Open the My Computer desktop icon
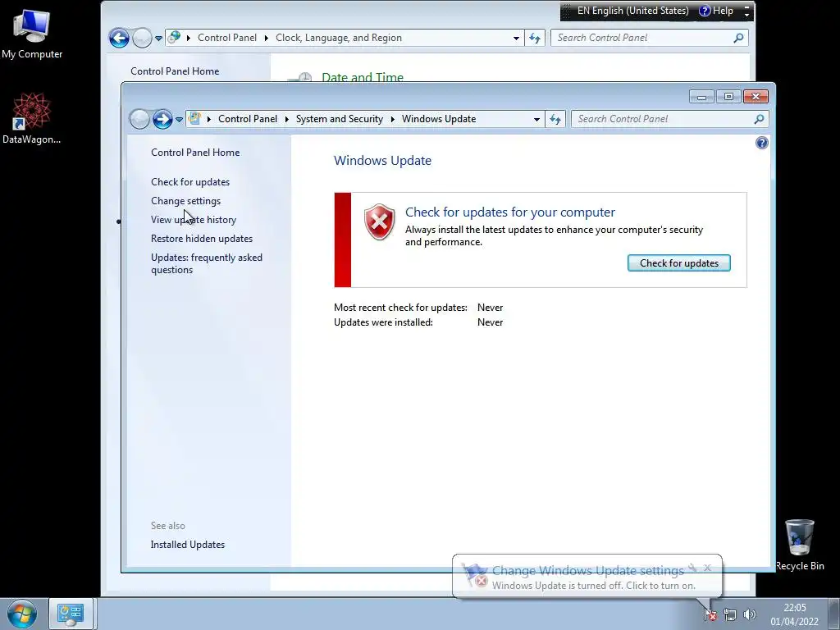Viewport: 840px width, 630px height. (32, 34)
